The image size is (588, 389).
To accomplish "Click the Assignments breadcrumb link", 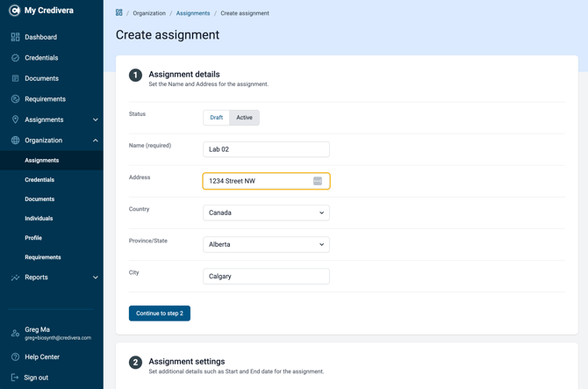I will tap(193, 13).
